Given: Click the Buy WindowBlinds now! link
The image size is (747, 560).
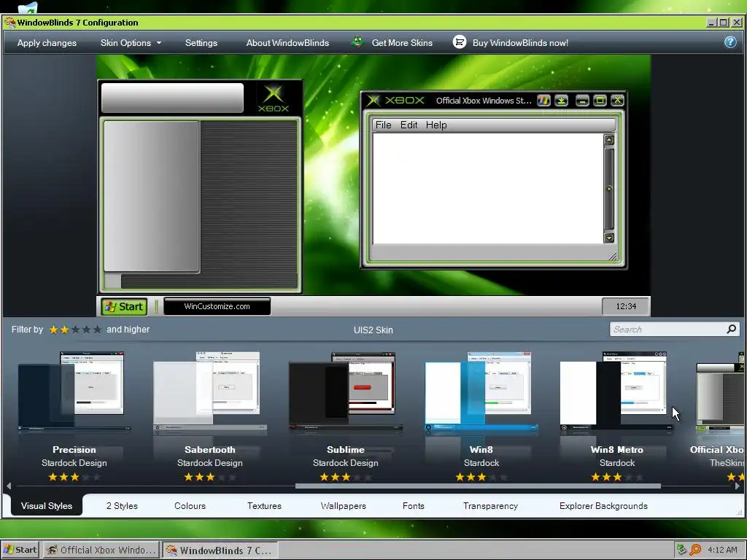Looking at the screenshot, I should coord(520,43).
